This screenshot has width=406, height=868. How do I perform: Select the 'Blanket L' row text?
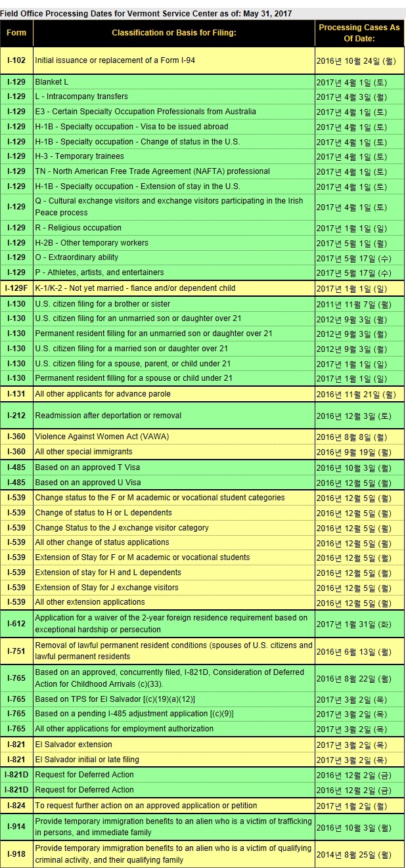51,82
